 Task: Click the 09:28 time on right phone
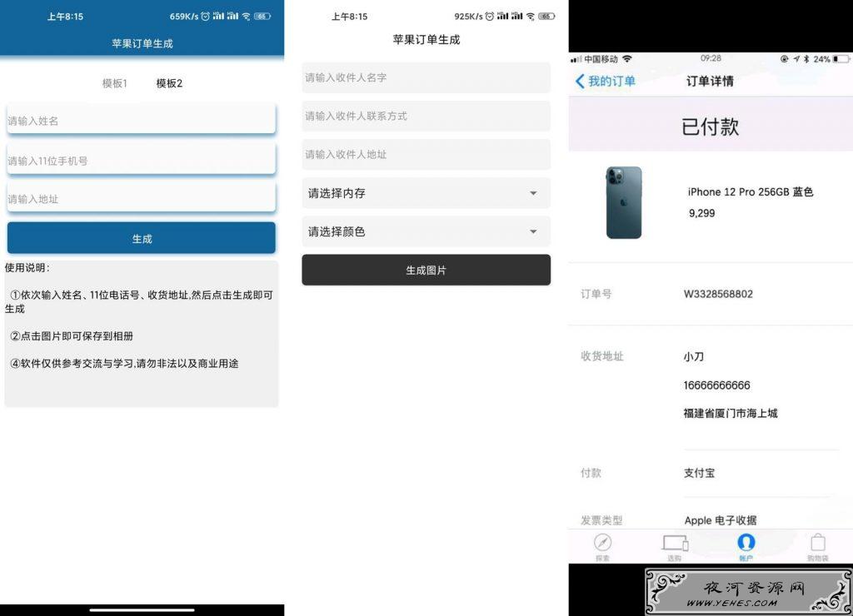pyautogui.click(x=711, y=58)
